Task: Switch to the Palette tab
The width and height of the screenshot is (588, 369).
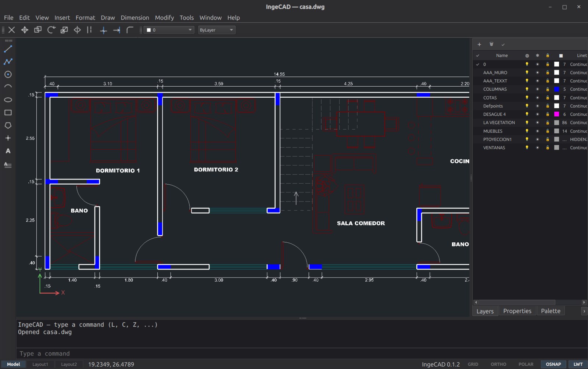Action: (551, 311)
